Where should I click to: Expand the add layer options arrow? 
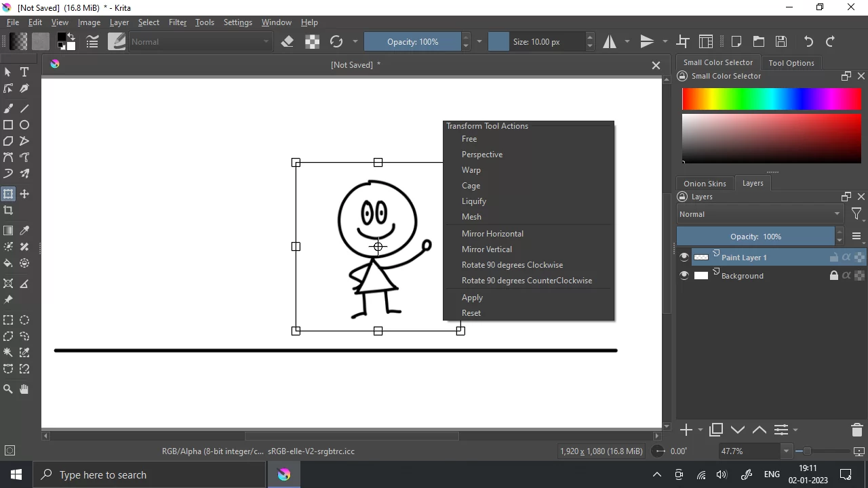pos(701,430)
